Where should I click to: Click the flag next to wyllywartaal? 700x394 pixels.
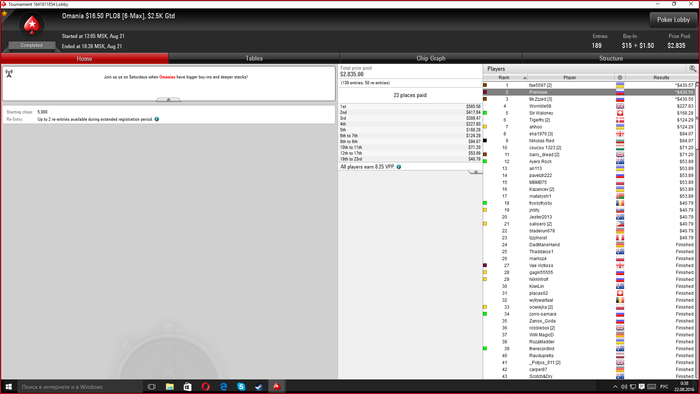[620, 300]
